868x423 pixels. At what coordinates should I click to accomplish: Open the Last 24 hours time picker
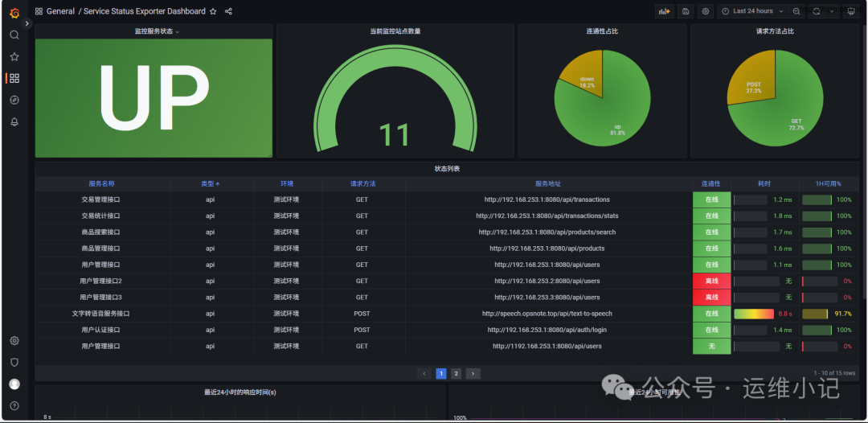pos(752,11)
